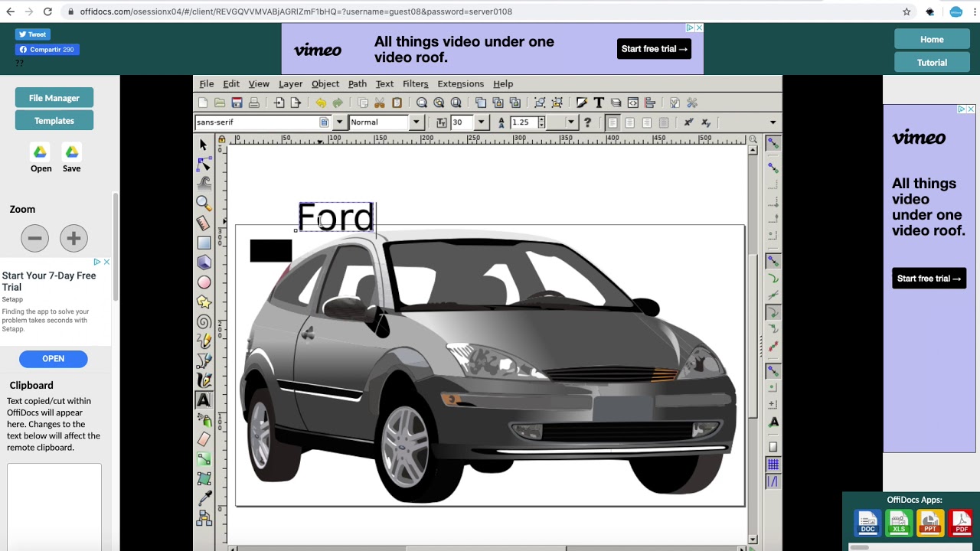Open the XML editor icon

point(633,103)
